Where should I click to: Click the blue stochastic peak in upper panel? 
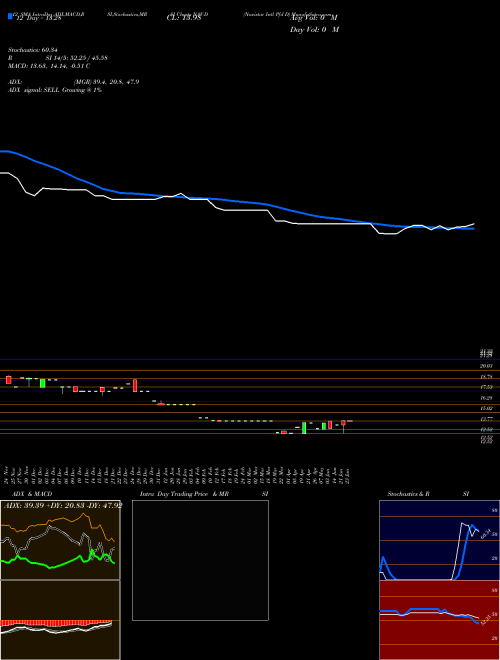472,526
